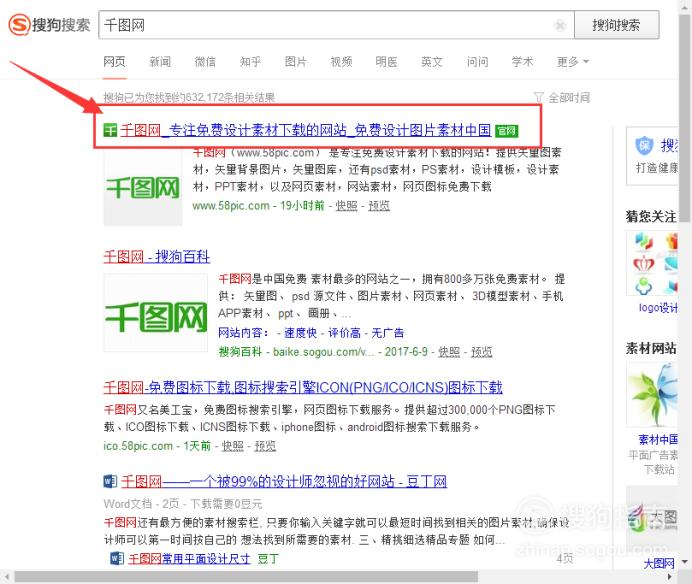The height and width of the screenshot is (584, 692).
Task: Expand the 更多 dropdown
Action: [572, 62]
